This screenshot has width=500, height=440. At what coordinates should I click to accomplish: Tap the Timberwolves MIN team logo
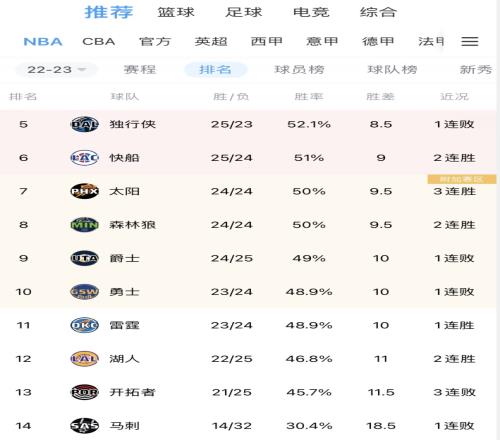coord(85,225)
